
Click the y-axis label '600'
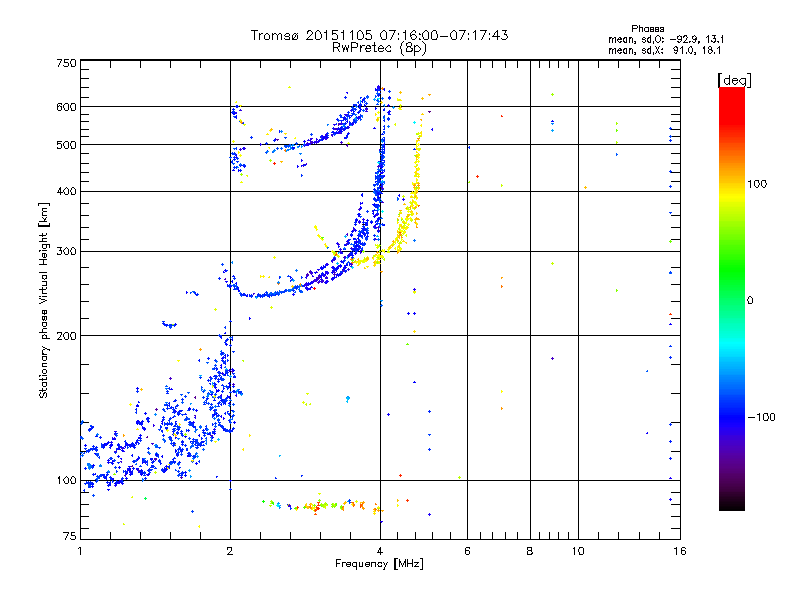pyautogui.click(x=66, y=107)
